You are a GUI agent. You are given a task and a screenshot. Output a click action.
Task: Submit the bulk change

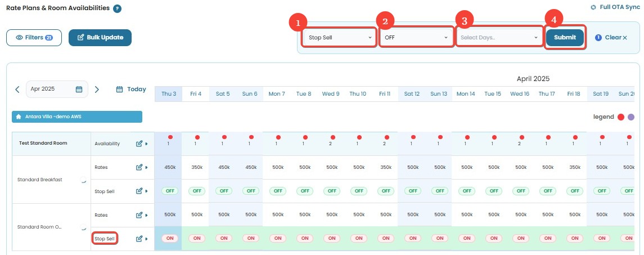[x=565, y=37]
